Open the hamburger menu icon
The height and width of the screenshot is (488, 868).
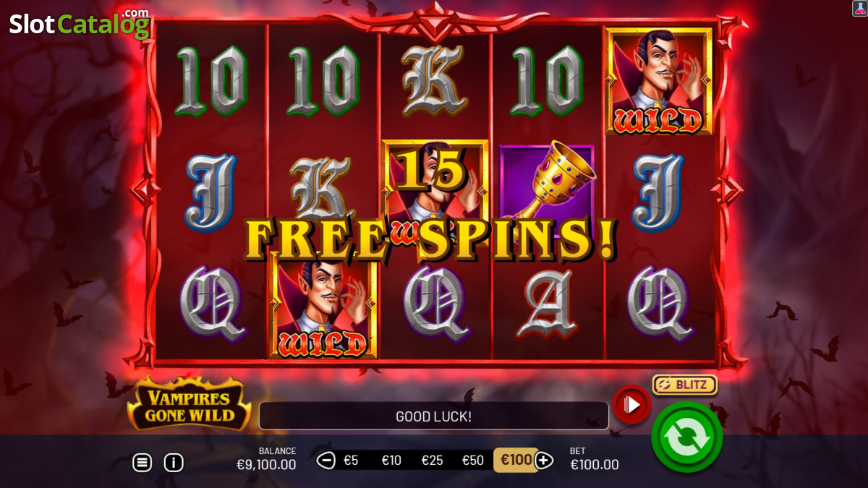point(142,463)
